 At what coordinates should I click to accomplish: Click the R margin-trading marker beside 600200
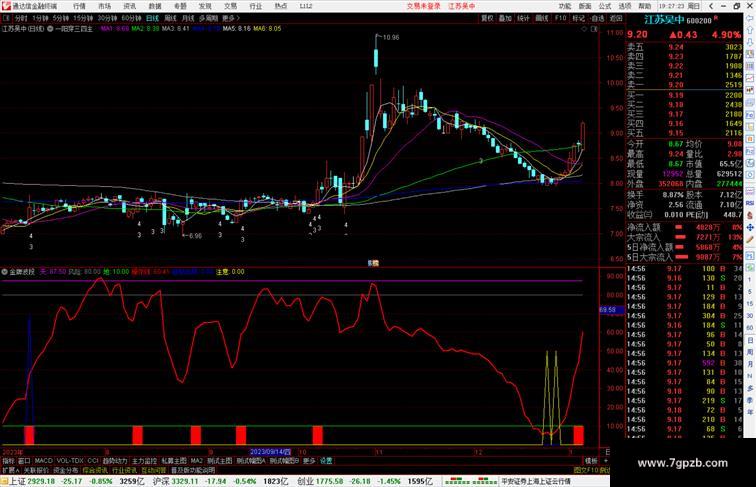coord(716,18)
